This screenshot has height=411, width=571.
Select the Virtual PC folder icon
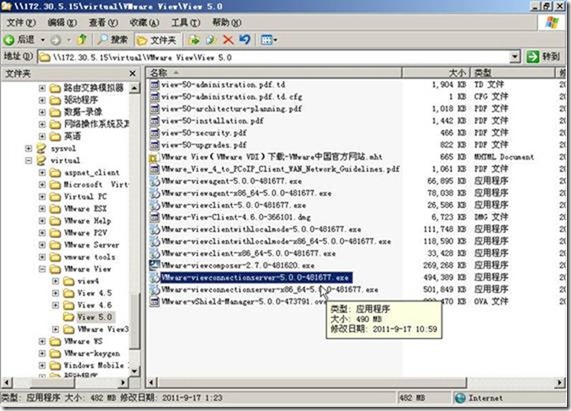coord(55,197)
